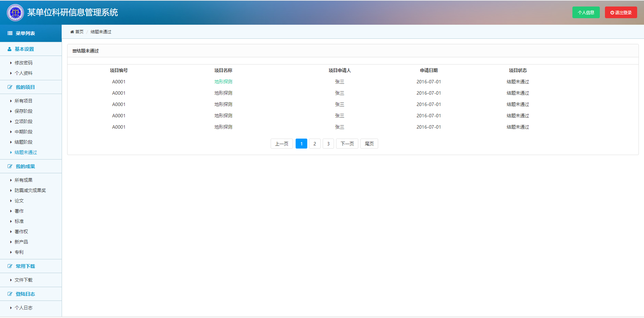
Task: Open 修改密码 menu item
Action: pos(24,63)
